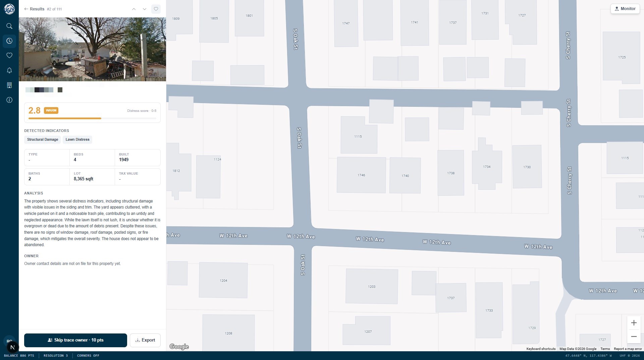The width and height of the screenshot is (644, 360).
Task: Click Report a map error link
Action: 628,349
